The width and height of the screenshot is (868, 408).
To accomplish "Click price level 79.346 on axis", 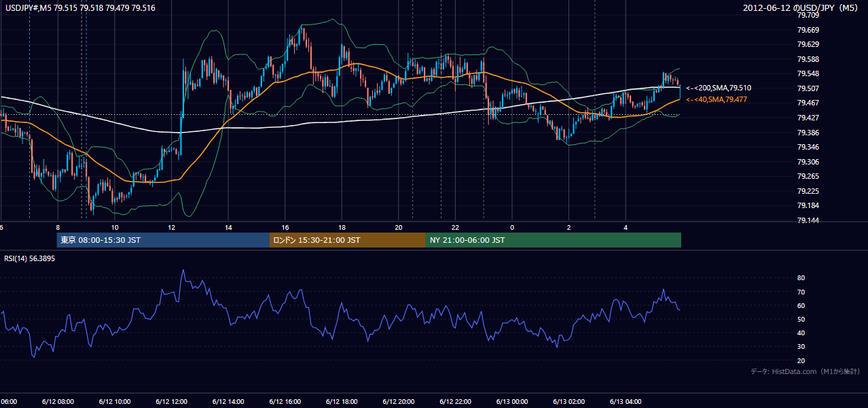I will (x=808, y=147).
